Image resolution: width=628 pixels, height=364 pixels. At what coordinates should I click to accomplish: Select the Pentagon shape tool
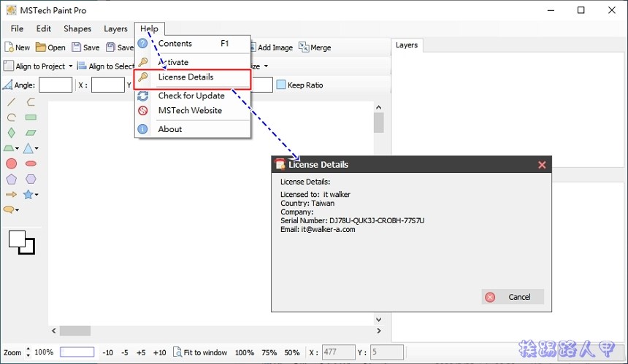click(11, 179)
